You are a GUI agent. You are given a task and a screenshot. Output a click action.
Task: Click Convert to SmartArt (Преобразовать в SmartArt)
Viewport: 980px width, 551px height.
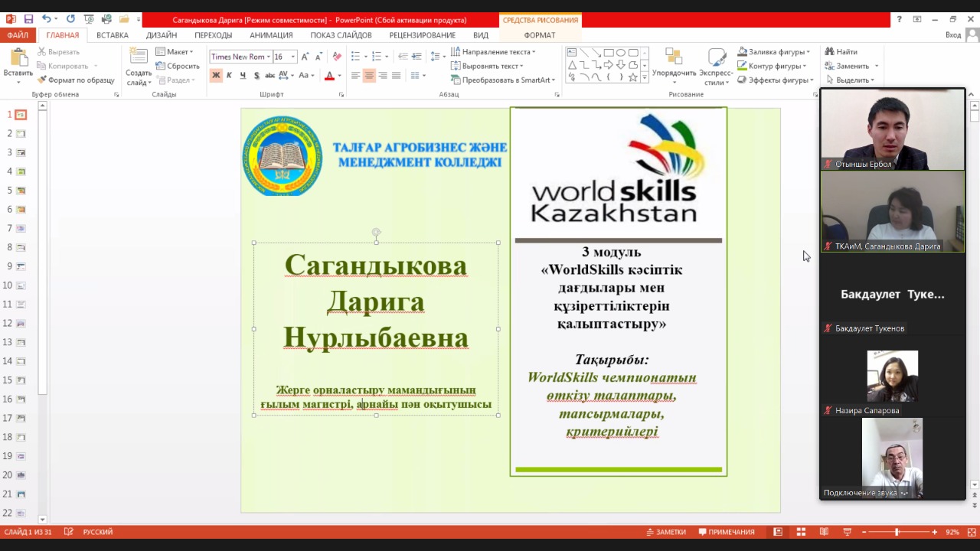[503, 80]
